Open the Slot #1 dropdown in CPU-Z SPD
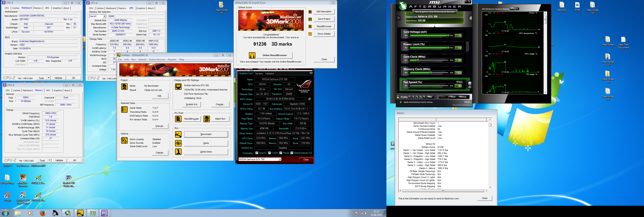 tap(98, 16)
